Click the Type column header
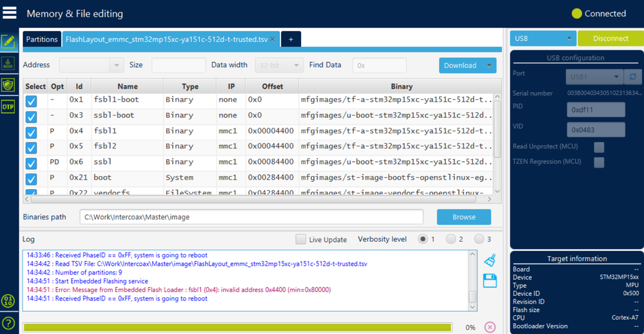Screen dimensions: 644x334 [190, 86]
